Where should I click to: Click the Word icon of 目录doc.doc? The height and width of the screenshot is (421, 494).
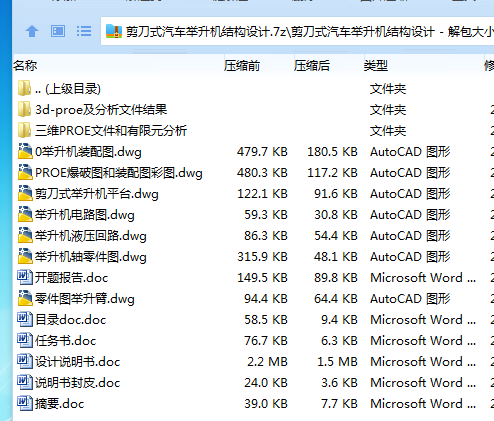click(x=25, y=319)
